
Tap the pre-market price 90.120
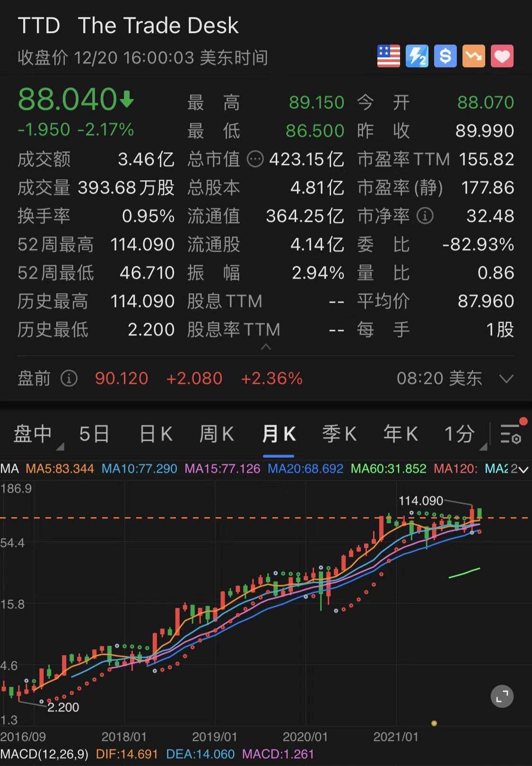[x=122, y=379]
